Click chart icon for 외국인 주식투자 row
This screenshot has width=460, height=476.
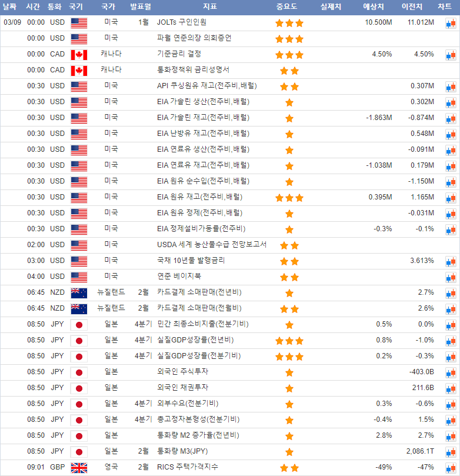pos(451,372)
